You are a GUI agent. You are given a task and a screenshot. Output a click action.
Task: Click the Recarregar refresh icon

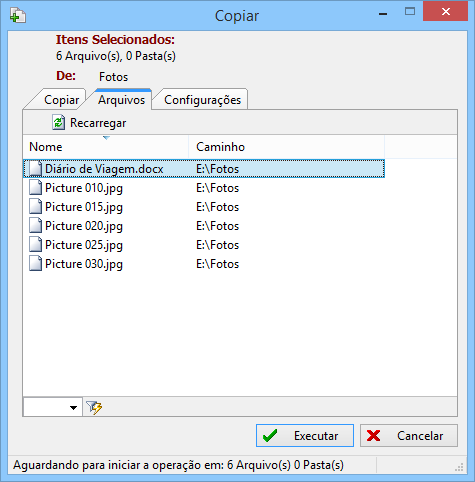tap(59, 122)
